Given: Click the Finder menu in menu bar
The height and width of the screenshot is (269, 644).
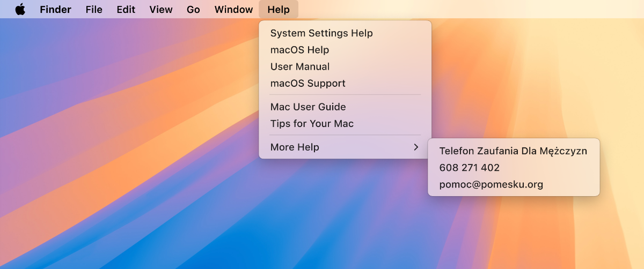Looking at the screenshot, I should pos(55,10).
